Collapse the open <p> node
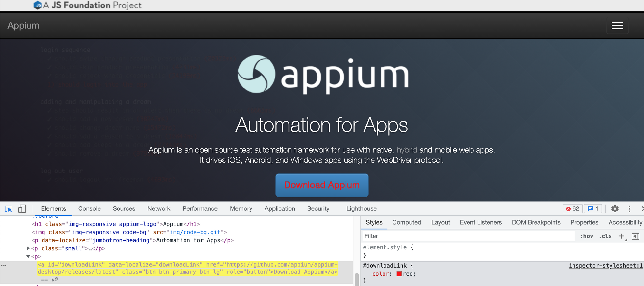This screenshot has width=644, height=286. coord(28,257)
